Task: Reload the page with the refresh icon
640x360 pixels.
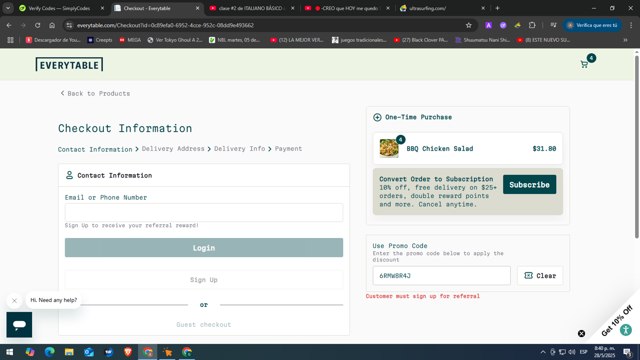Action: point(38,25)
